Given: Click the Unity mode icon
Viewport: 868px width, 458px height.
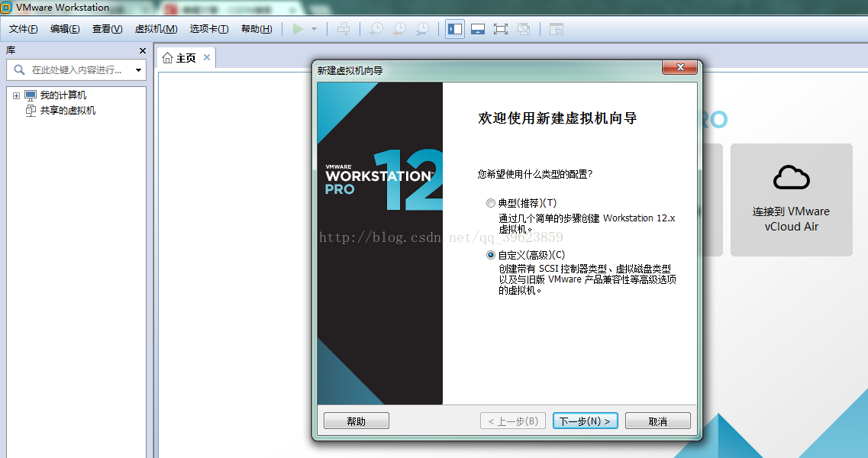Looking at the screenshot, I should click(523, 29).
